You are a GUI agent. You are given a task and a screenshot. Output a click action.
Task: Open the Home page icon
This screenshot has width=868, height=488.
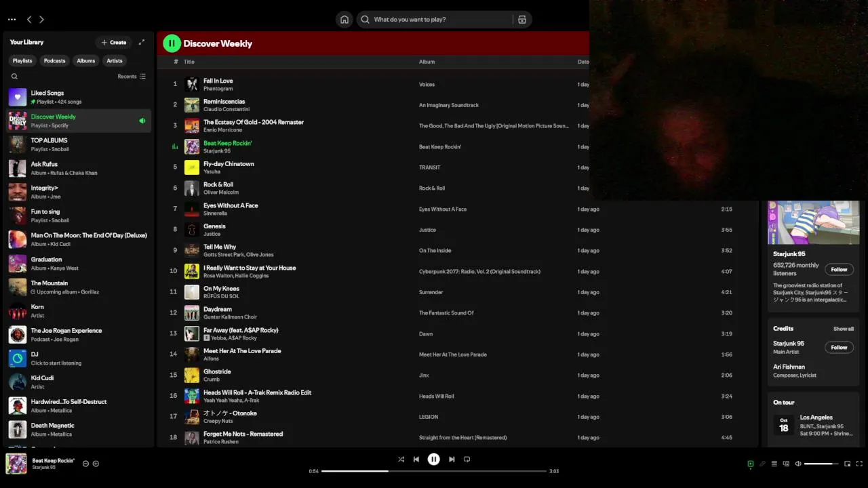pyautogui.click(x=344, y=20)
